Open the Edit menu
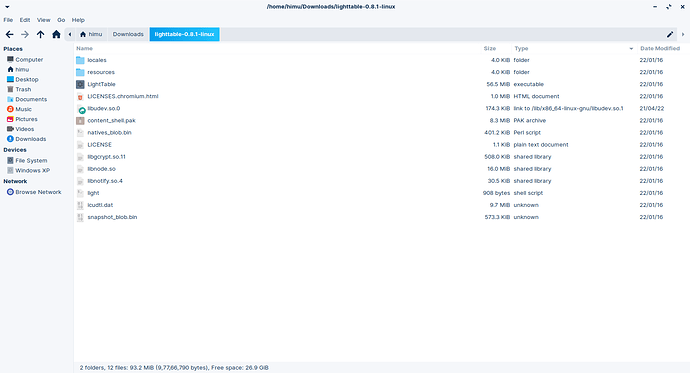Image resolution: width=690 pixels, height=373 pixels. [x=25, y=20]
